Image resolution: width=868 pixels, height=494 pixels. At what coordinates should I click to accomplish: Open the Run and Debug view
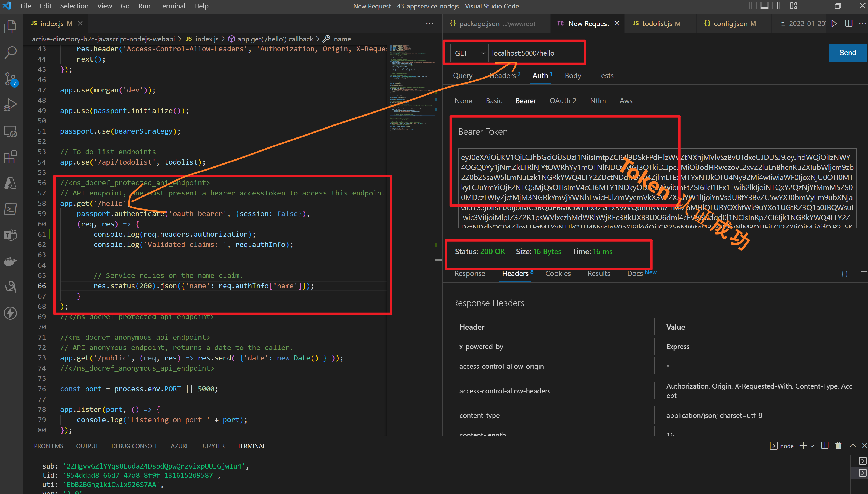10,105
